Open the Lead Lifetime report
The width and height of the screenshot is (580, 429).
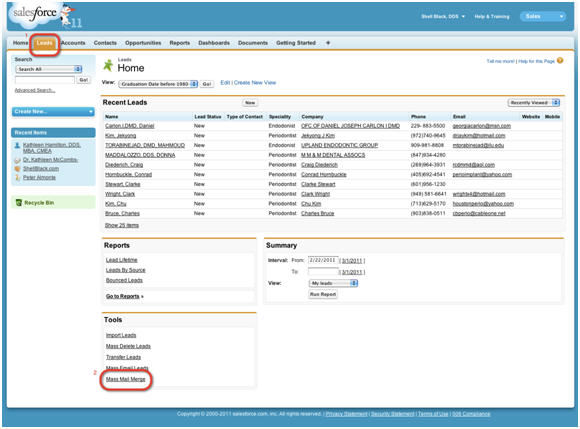point(121,260)
